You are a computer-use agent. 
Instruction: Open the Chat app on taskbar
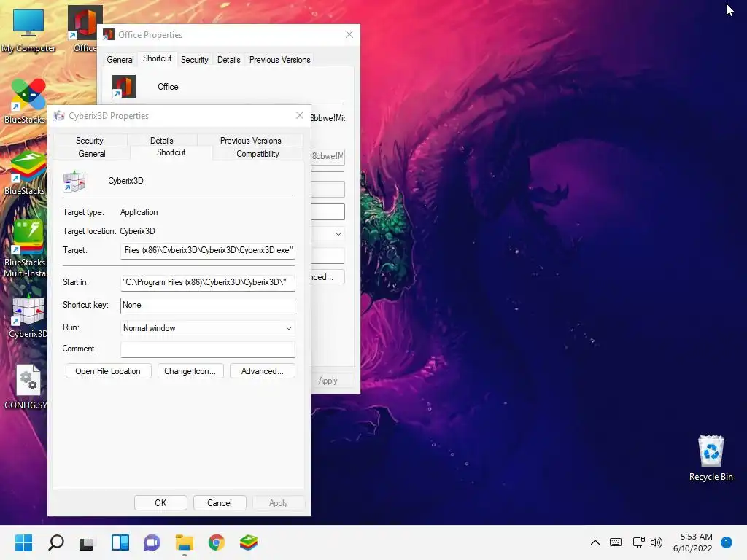[x=152, y=542]
